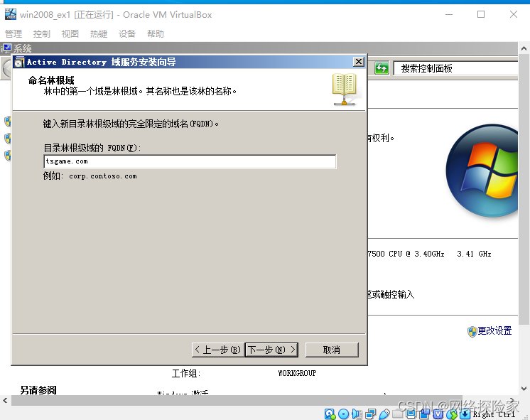530x420 pixels.
Task: Minimize the VirtualBox window
Action: pyautogui.click(x=449, y=14)
